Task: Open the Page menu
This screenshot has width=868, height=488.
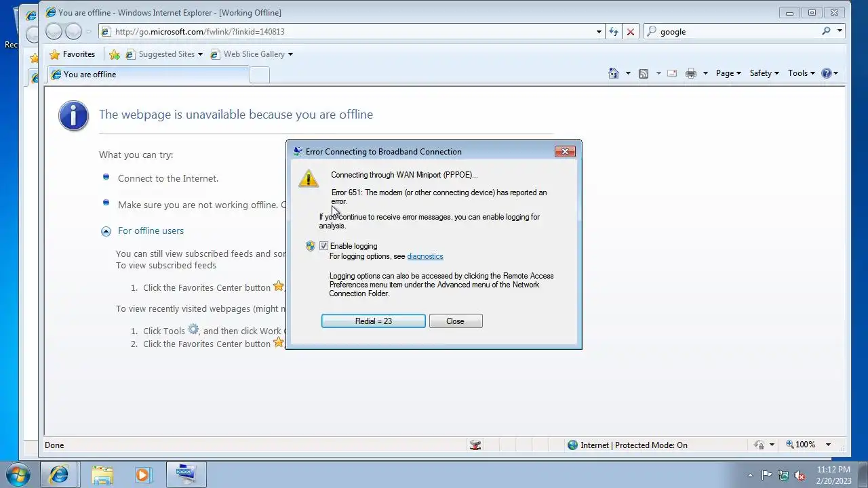Action: [728, 73]
